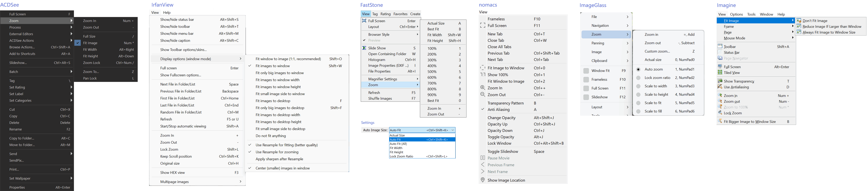Expand the ImageGlass Panning submenu arrow
The image size is (868, 191).
pos(627,43)
